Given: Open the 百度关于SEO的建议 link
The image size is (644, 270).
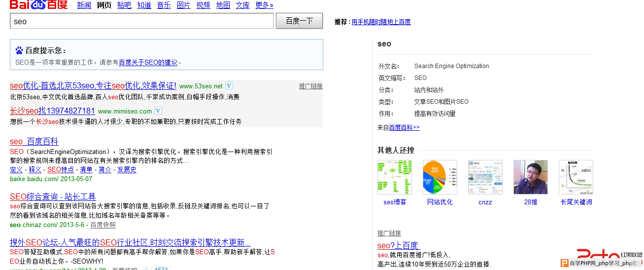Looking at the screenshot, I should 148,63.
